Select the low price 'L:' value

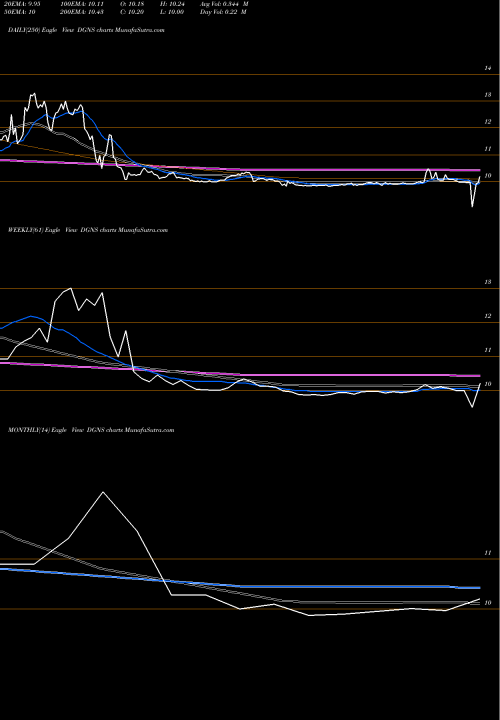pos(172,12)
